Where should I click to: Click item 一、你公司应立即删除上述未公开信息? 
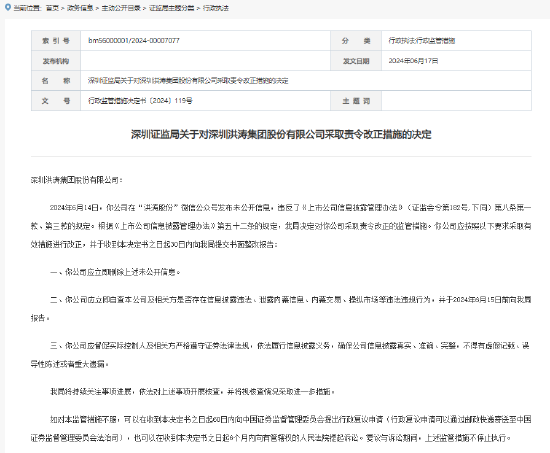(115, 272)
